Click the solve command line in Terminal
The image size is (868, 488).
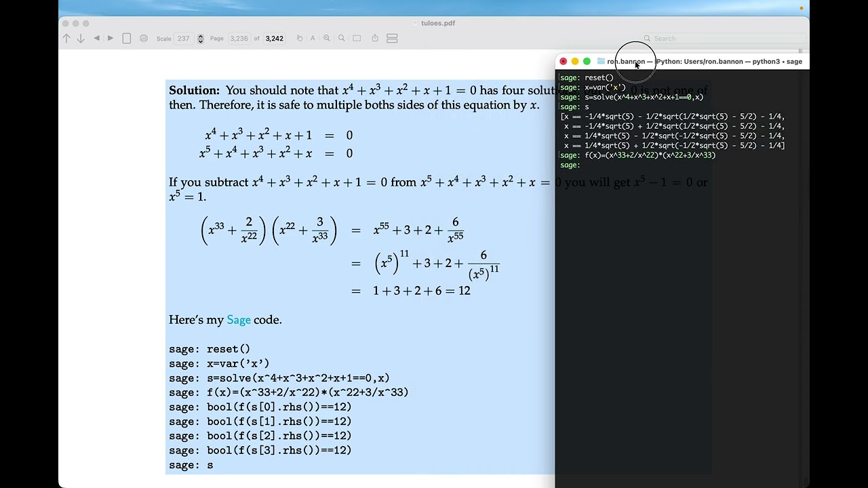(632, 97)
